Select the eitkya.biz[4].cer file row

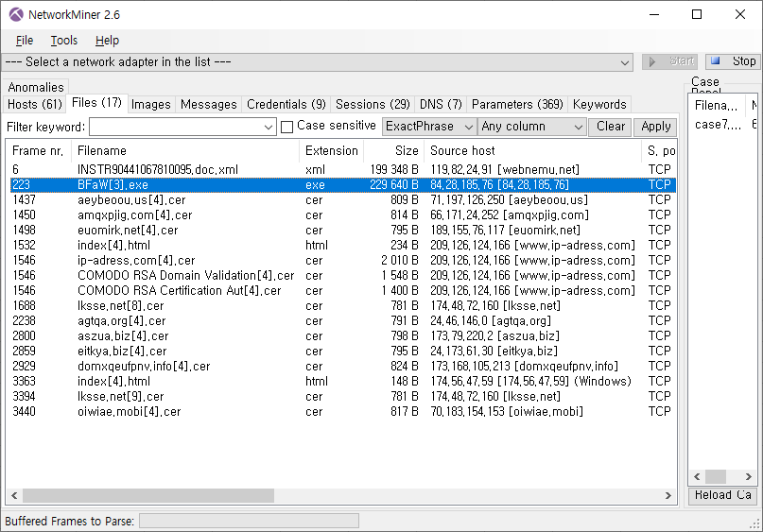(x=343, y=351)
